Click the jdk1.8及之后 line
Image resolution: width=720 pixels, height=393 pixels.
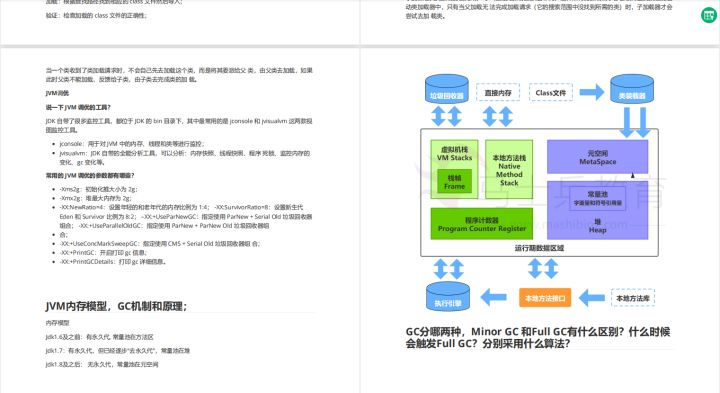(x=102, y=364)
